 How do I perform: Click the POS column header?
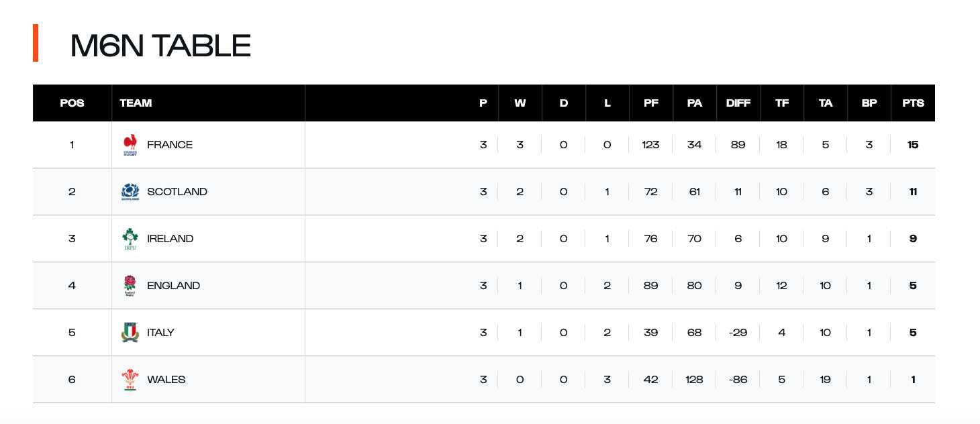point(72,103)
